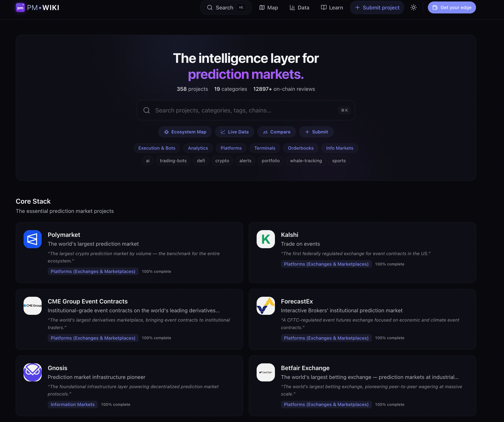Open Platforms link on the Polymarket card

pyautogui.click(x=93, y=271)
